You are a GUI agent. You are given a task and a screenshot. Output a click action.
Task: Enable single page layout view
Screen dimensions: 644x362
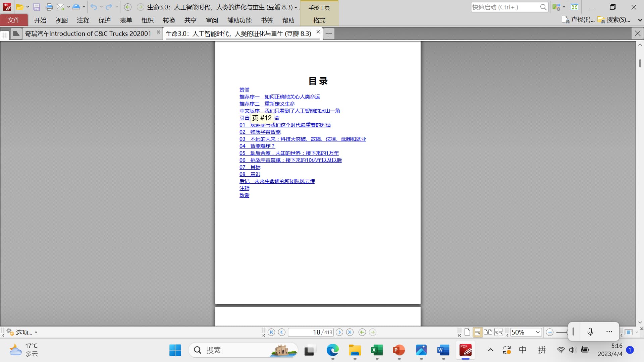tap(467, 332)
